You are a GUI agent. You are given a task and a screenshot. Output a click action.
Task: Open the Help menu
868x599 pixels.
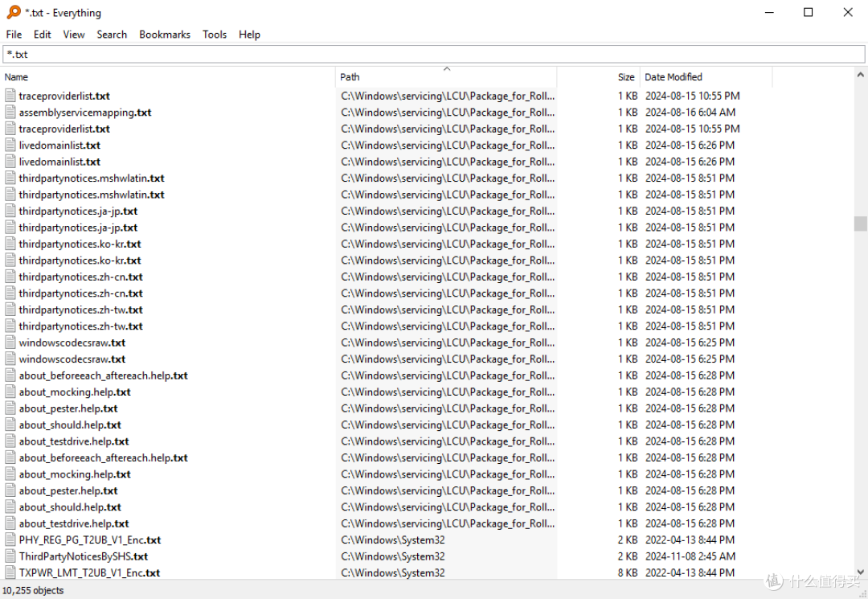pos(249,35)
